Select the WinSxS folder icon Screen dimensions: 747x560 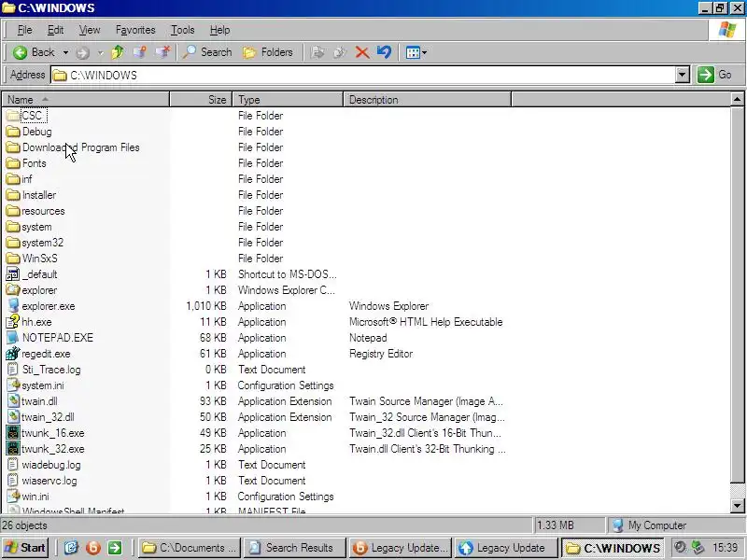13,259
